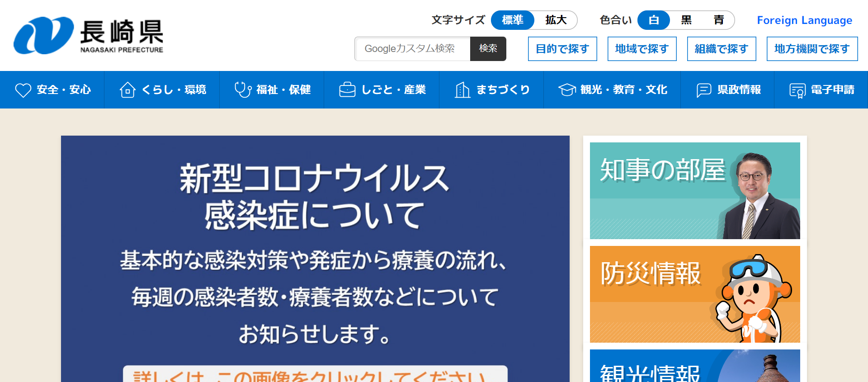Click the graduation cap icon beside 観光・教育・文化

567,90
